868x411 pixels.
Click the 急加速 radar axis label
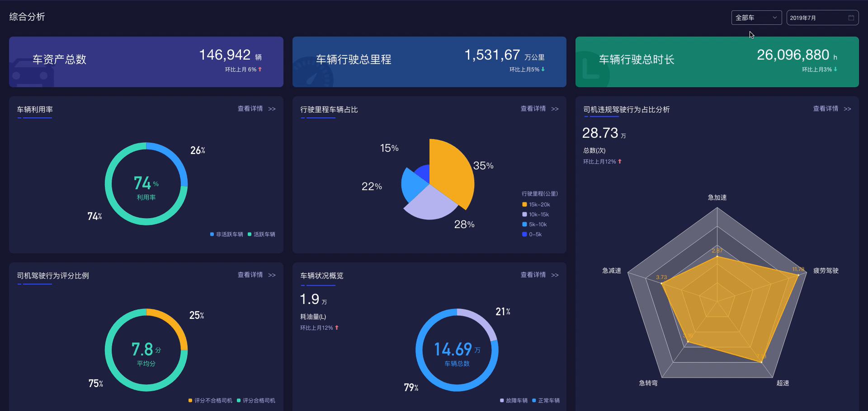(717, 197)
